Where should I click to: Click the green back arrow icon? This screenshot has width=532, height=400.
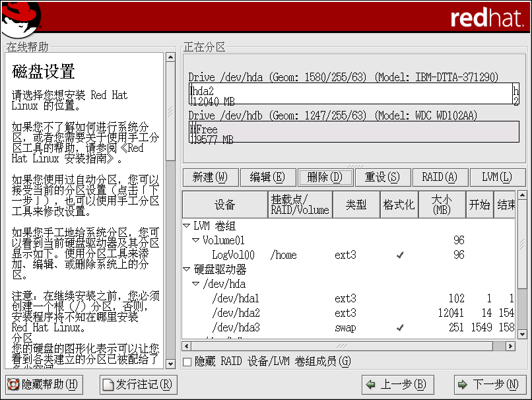pyautogui.click(x=371, y=384)
